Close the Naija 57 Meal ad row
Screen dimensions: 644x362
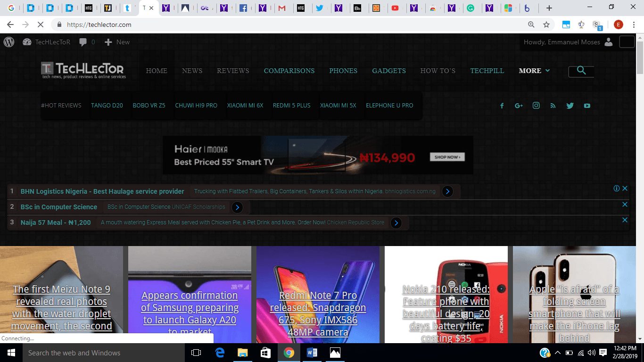click(x=625, y=220)
